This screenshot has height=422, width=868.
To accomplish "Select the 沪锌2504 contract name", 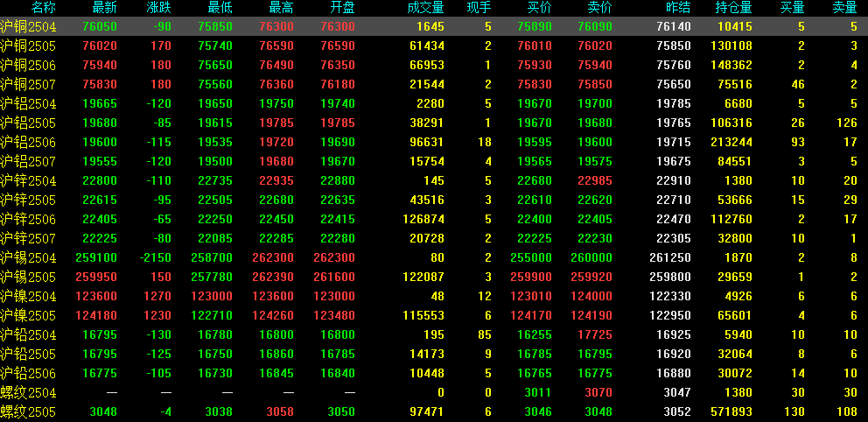I will tap(28, 181).
